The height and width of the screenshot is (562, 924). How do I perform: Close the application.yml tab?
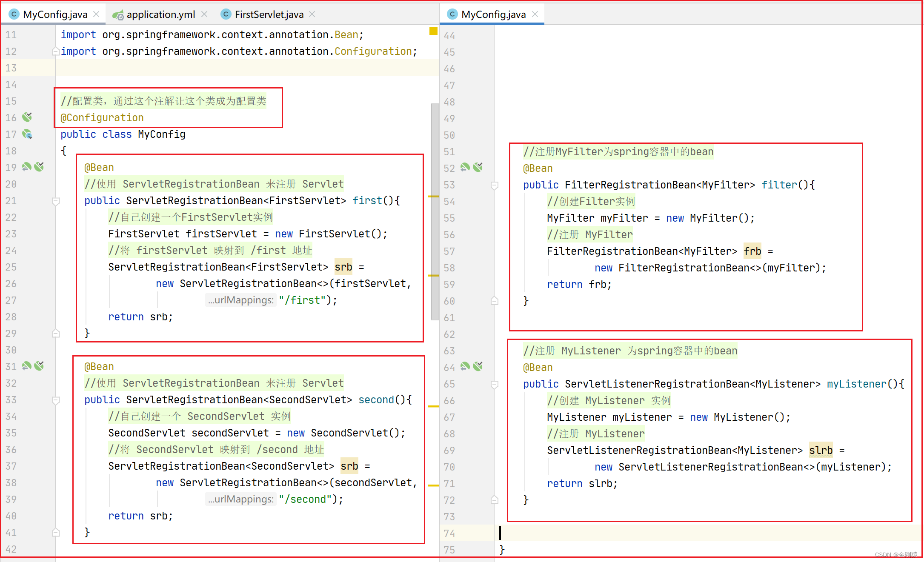(x=204, y=14)
